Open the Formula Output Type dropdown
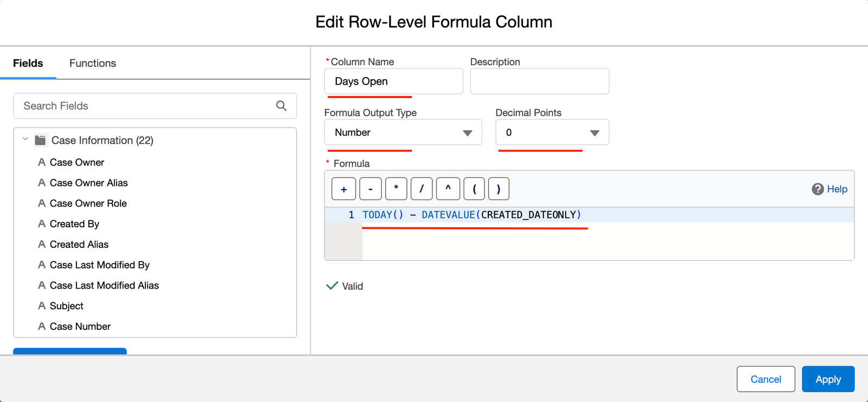The image size is (868, 402). point(403,132)
